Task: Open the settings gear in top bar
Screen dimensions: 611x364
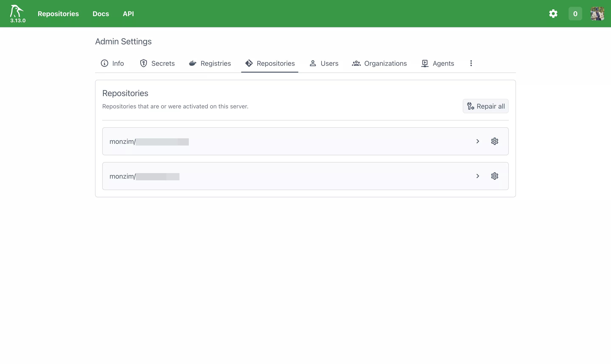Action: coord(553,14)
